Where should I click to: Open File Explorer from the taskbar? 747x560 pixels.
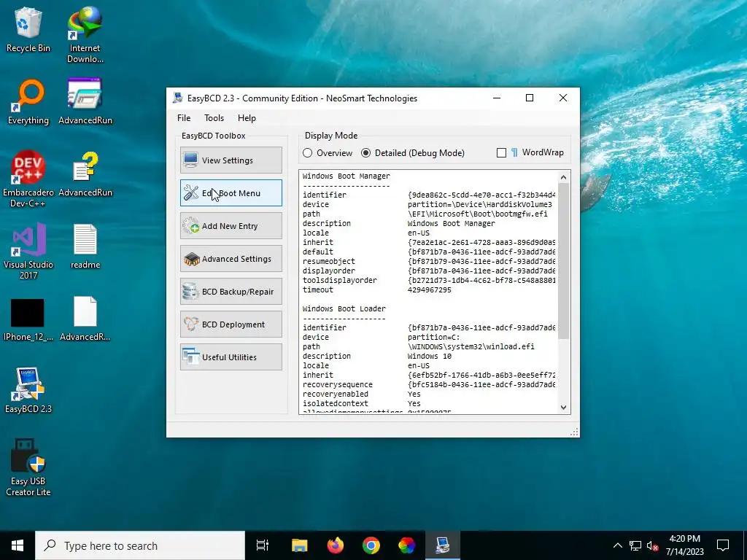click(300, 545)
